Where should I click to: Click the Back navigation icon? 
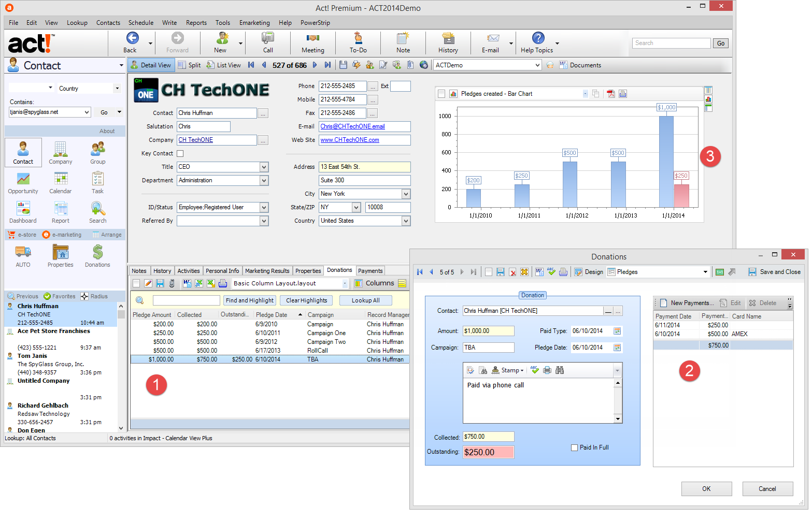tap(132, 38)
